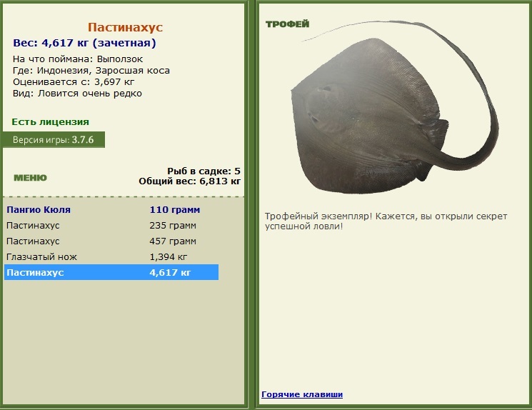Image resolution: width=532 pixels, height=410 pixels.
Task: Click the На что поймана: Выползок line
Action: 78,59
